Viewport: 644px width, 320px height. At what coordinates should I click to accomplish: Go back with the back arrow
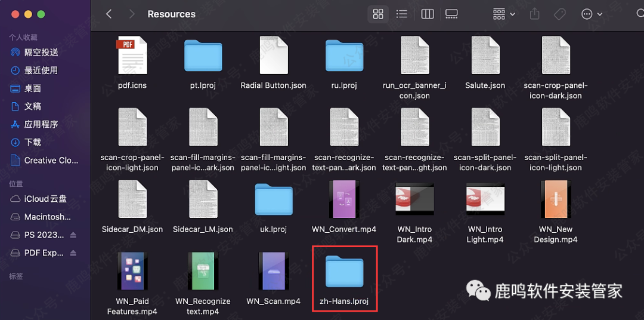(109, 14)
